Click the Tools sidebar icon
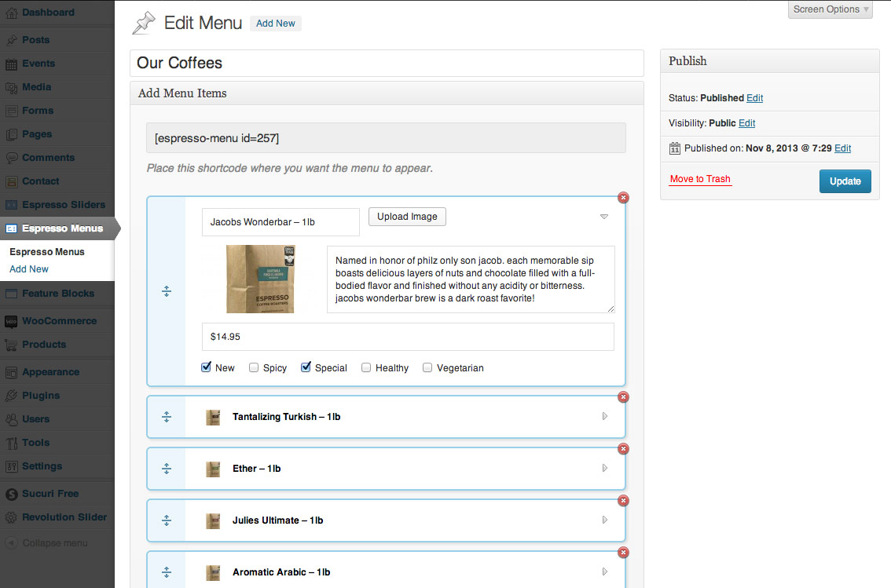 [11, 443]
